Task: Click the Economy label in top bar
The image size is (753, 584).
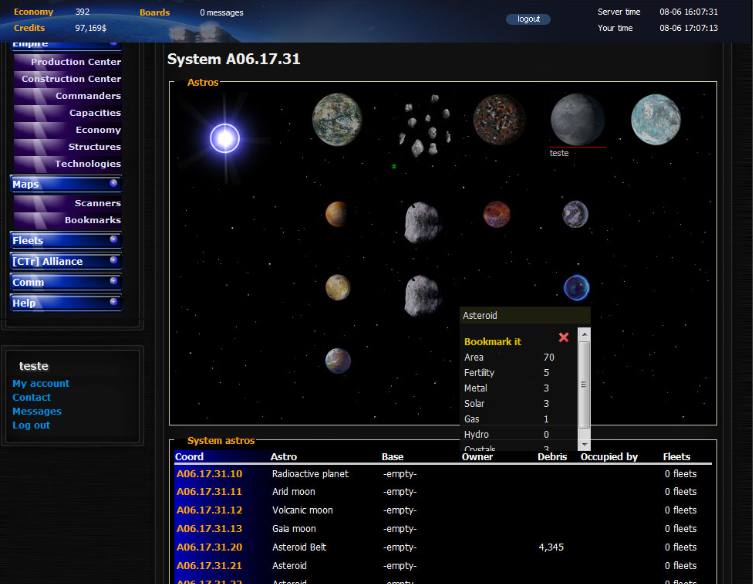Action: click(x=33, y=12)
